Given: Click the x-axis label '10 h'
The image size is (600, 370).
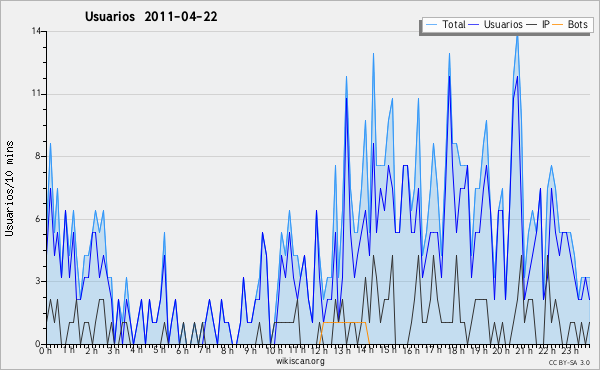Looking at the screenshot, I should pos(274,350).
